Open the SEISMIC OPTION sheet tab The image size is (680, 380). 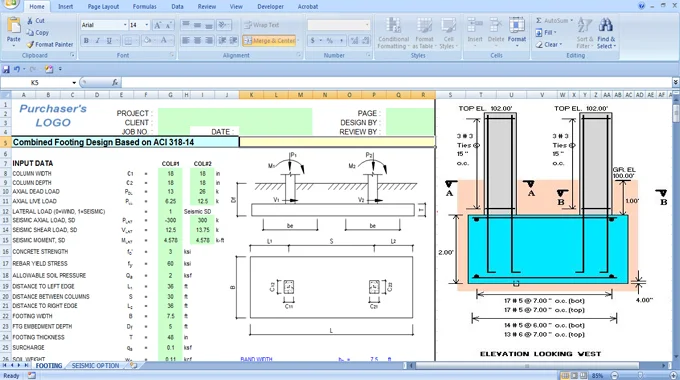tap(95, 366)
